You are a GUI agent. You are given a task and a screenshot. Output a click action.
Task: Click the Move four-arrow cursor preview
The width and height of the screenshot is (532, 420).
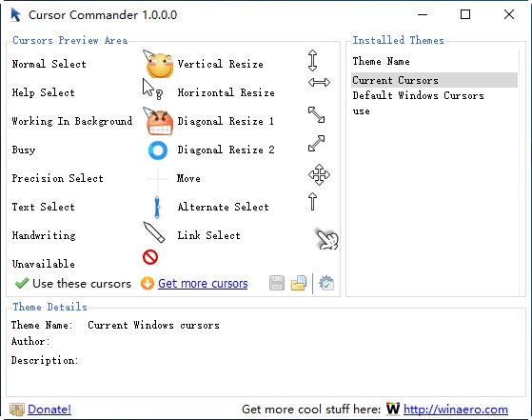pyautogui.click(x=319, y=175)
